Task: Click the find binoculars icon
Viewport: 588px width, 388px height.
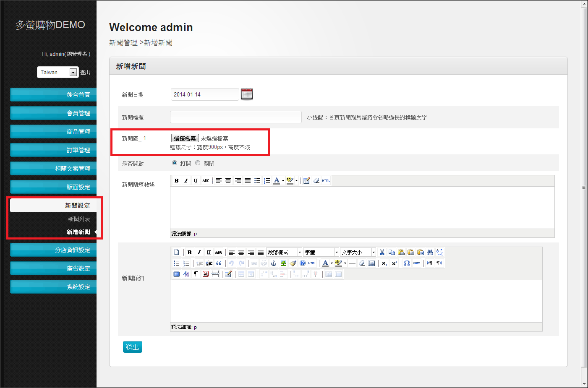Action: tap(430, 252)
